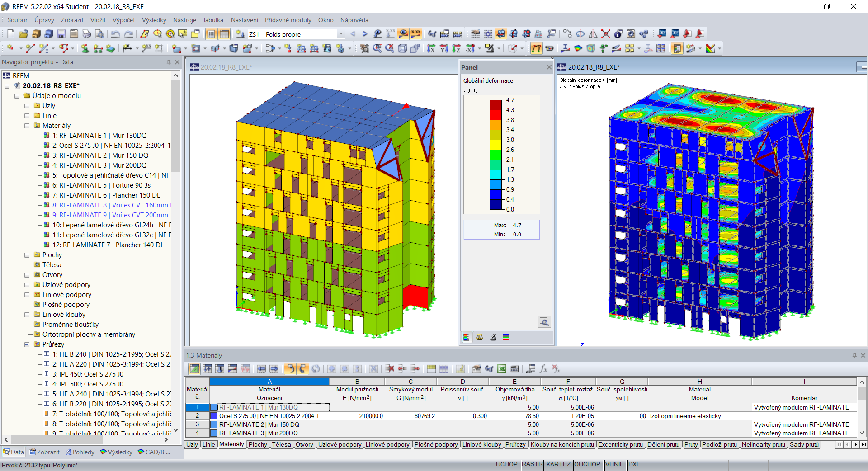Toggle the results panel display icon
The height and width of the screenshot is (471, 868).
(677, 48)
